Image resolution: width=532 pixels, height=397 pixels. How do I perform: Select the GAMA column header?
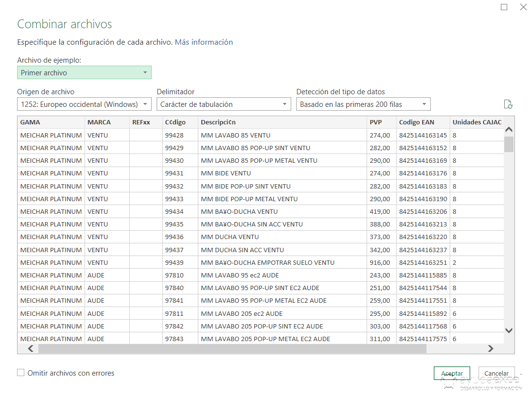tap(51, 122)
